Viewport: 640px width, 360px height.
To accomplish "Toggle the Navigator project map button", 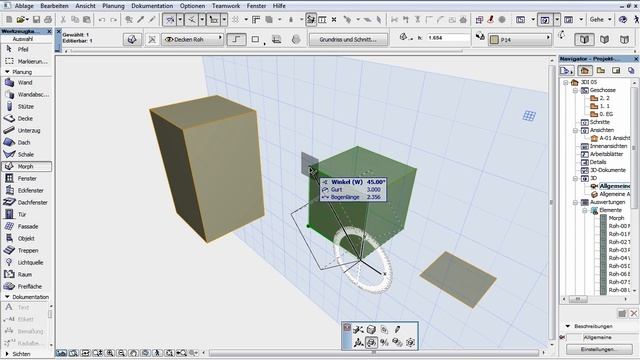I will click(584, 71).
